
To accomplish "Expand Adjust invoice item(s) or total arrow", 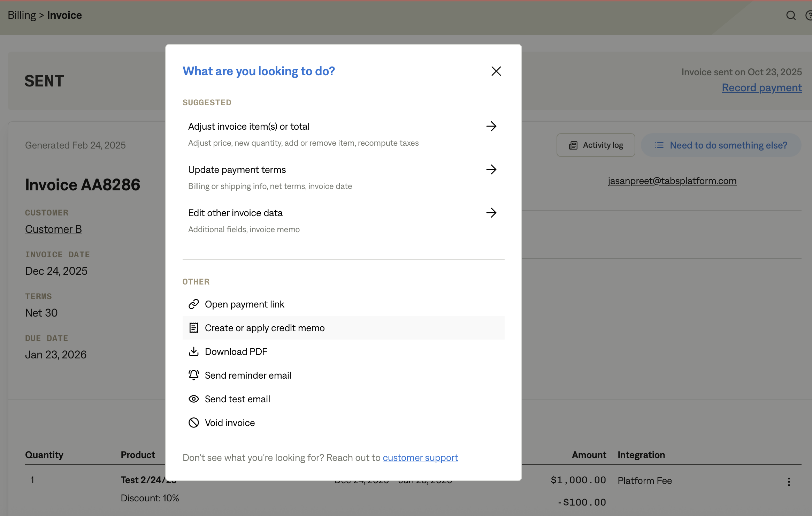I will tap(491, 126).
